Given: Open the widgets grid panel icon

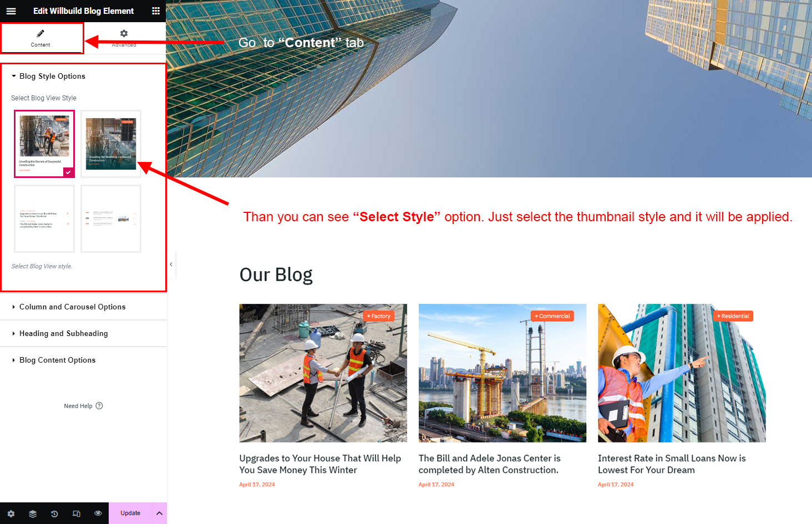Looking at the screenshot, I should coord(156,11).
